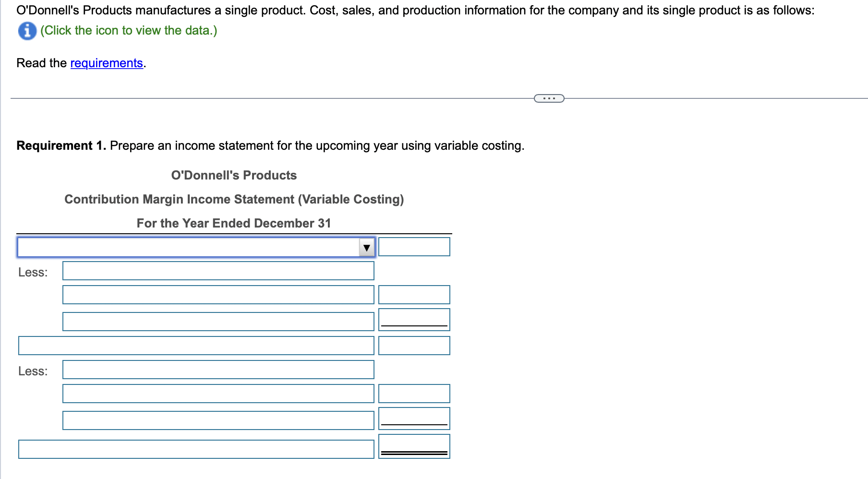Click the "Read the" text before requirements
The height and width of the screenshot is (479, 868).
tap(42, 63)
